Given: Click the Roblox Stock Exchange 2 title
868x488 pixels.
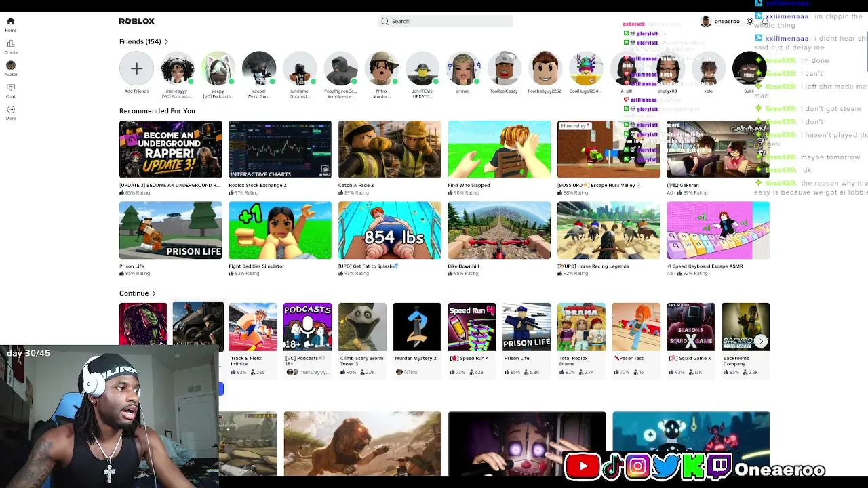Looking at the screenshot, I should pyautogui.click(x=258, y=185).
